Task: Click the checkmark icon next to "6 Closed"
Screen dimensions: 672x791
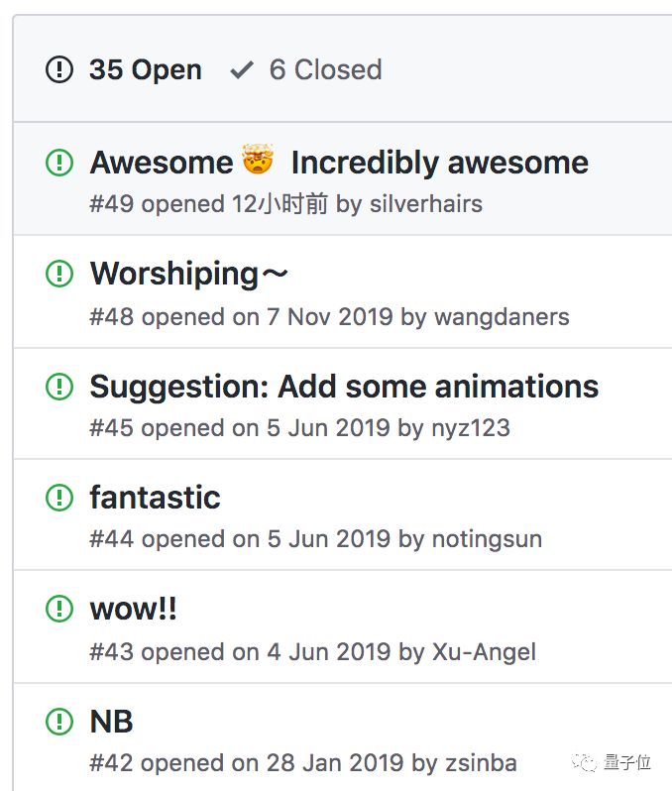Action: pyautogui.click(x=241, y=69)
